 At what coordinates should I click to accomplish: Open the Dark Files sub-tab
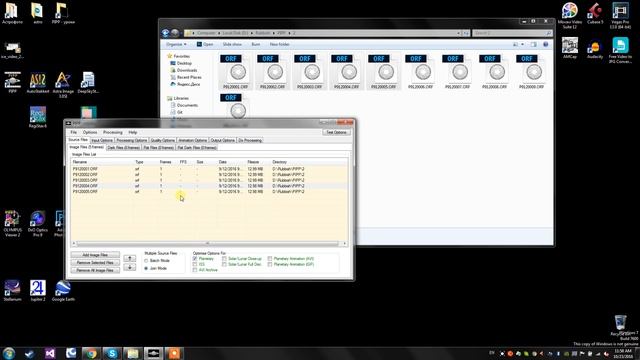pos(124,148)
